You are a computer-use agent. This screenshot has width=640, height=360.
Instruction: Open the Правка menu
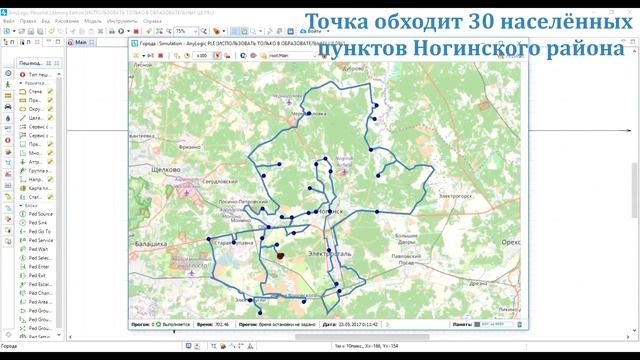point(28,21)
